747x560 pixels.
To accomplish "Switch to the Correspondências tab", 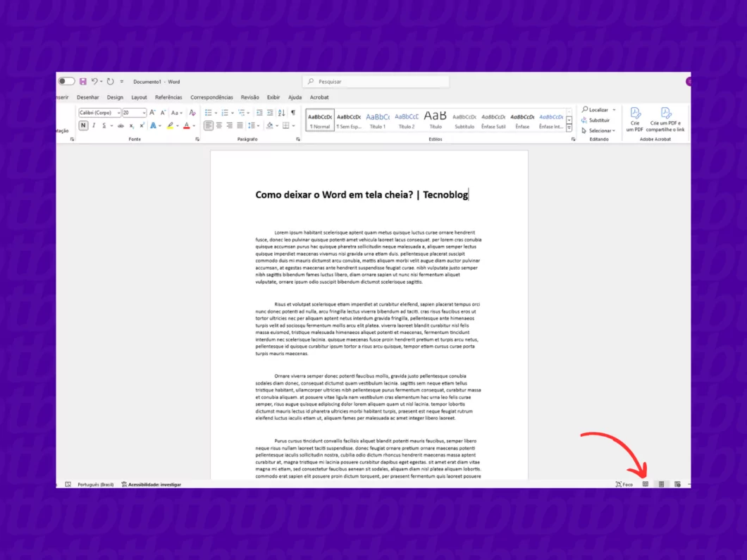I will [211, 97].
